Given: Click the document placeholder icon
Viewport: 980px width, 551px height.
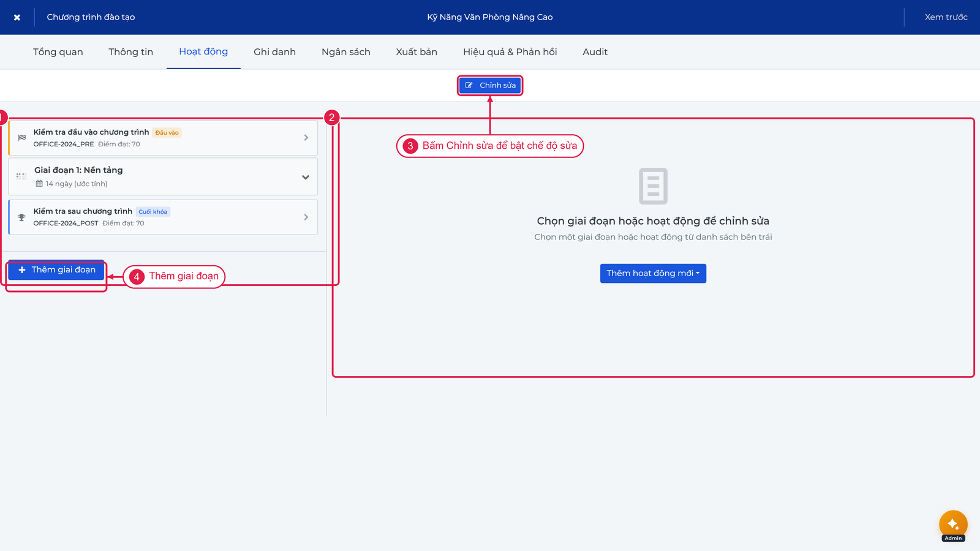Looking at the screenshot, I should 653,186.
